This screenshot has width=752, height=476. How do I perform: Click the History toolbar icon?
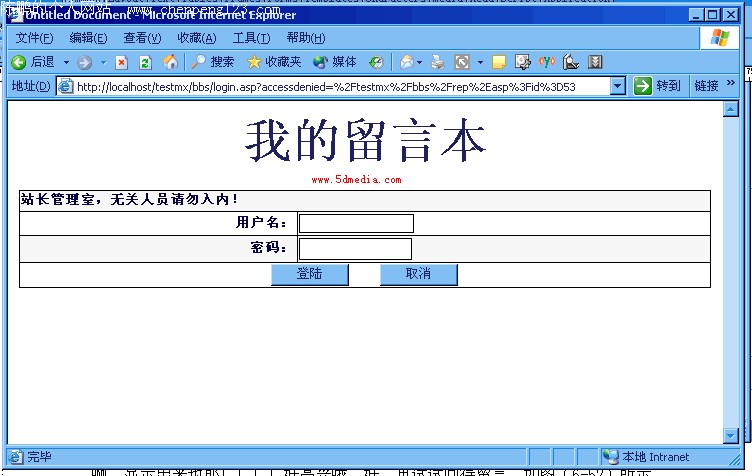click(x=376, y=62)
